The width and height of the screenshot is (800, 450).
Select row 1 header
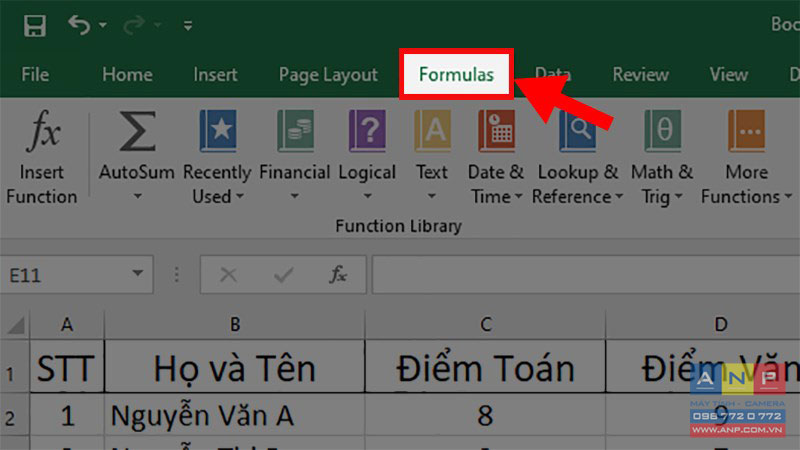[14, 367]
